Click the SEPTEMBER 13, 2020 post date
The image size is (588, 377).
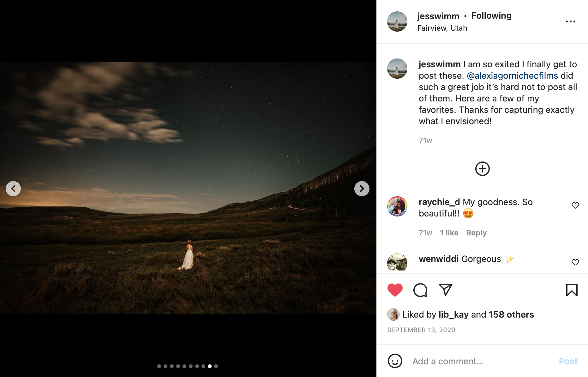click(x=421, y=330)
